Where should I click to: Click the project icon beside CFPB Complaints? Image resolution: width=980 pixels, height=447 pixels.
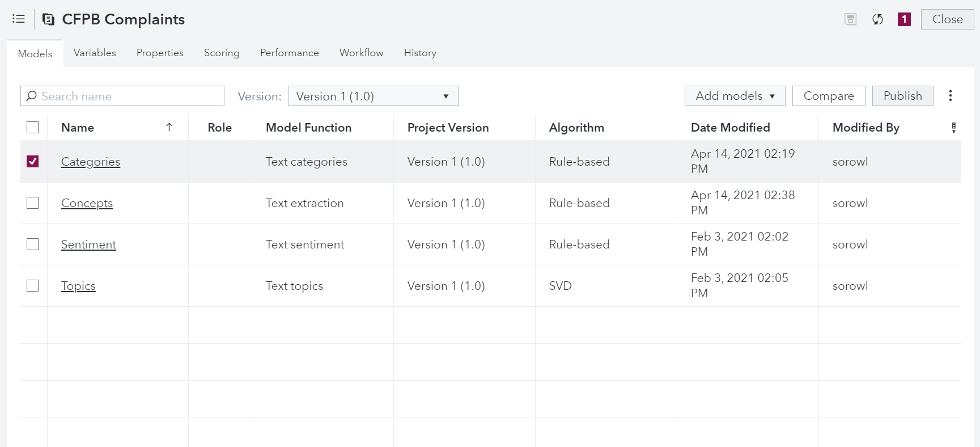49,19
